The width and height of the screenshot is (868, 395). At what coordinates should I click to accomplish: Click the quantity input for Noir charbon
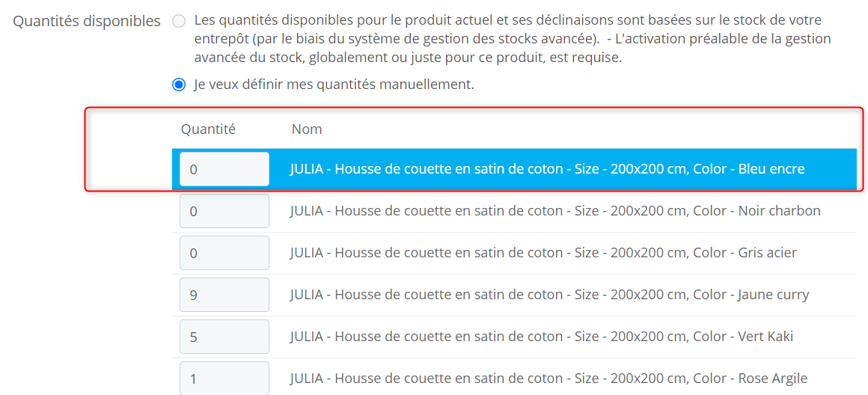pos(224,211)
